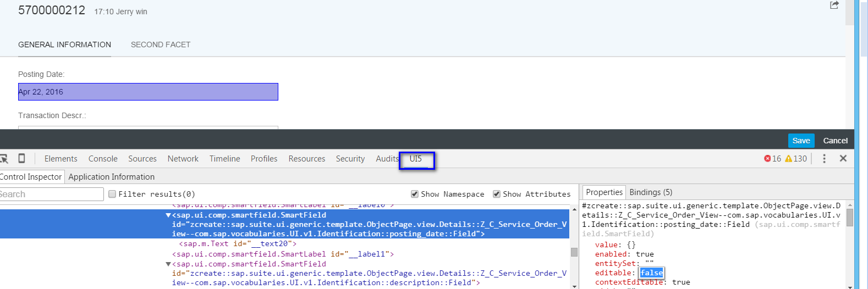Click the red error count 16
Image resolution: width=868 pixels, height=289 pixels.
click(x=772, y=158)
